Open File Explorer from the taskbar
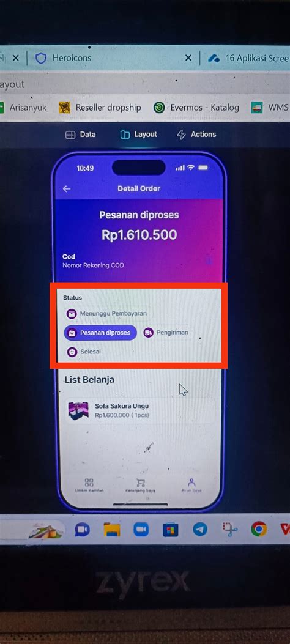Screen dimensions: 290x644 coord(112,530)
